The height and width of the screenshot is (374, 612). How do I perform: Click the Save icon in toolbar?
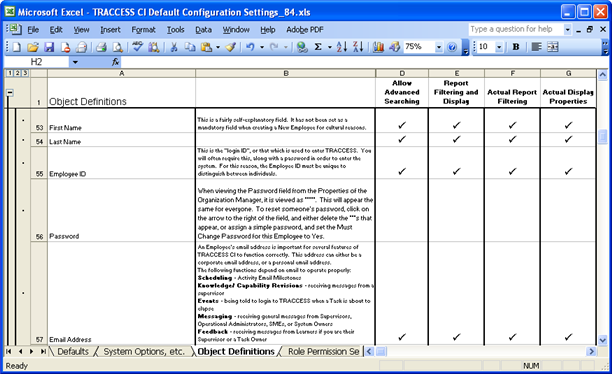coord(49,47)
